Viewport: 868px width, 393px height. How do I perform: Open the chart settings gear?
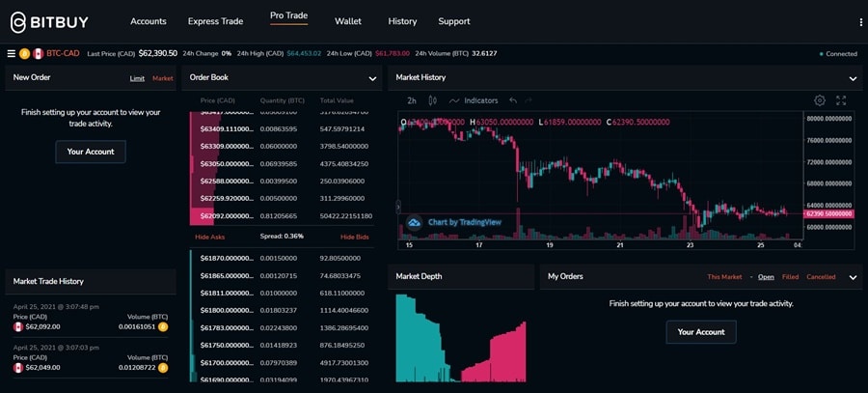(x=820, y=100)
